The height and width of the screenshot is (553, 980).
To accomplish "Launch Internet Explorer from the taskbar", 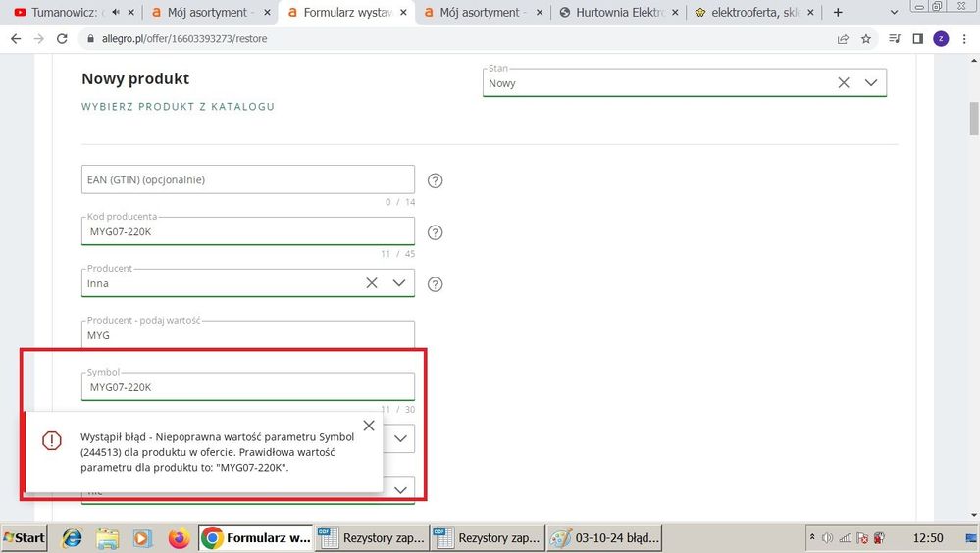I will 72,538.
